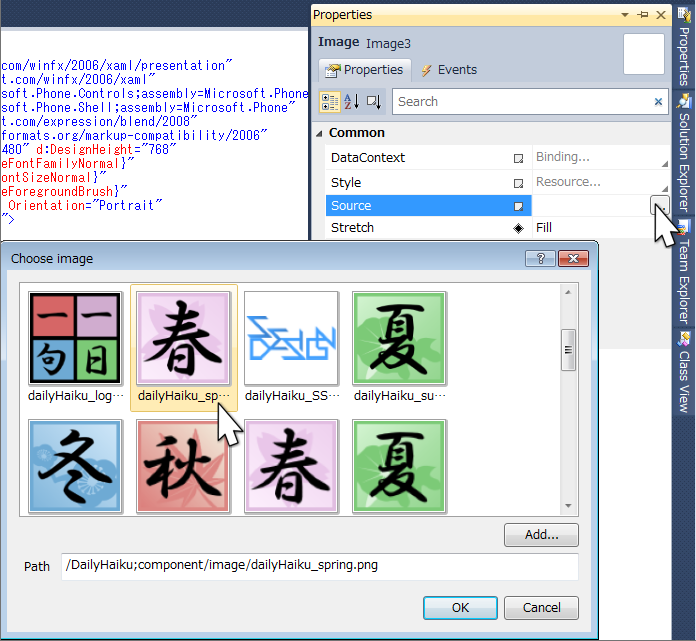The image size is (696, 641).
Task: Open the Source image picker ellipsis button
Action: coord(660,206)
